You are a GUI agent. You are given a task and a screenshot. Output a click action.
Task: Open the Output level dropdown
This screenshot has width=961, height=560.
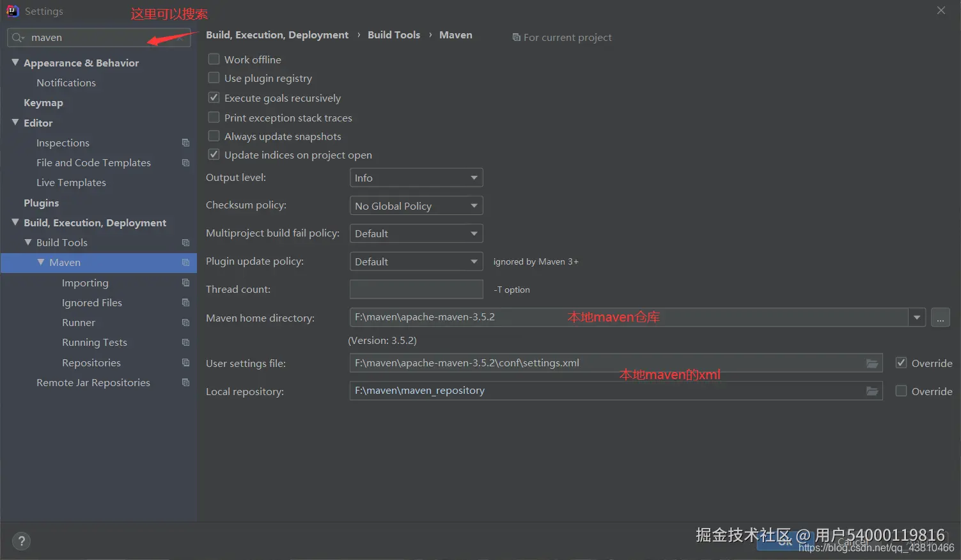click(x=416, y=178)
